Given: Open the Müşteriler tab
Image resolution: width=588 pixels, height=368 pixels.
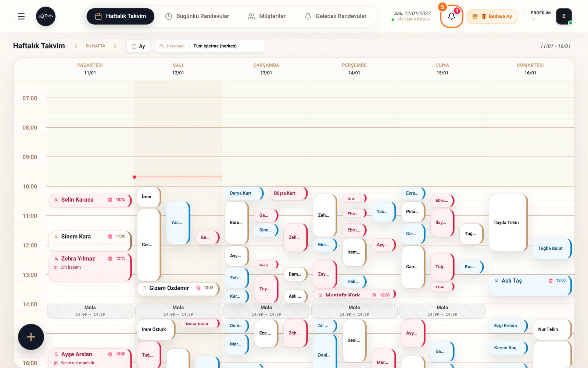Looking at the screenshot, I should point(267,16).
